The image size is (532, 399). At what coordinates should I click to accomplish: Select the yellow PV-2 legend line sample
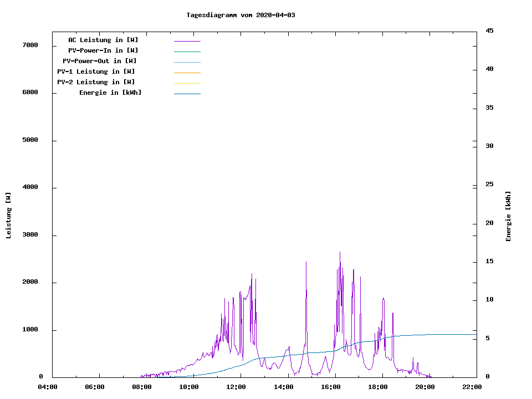[x=187, y=83]
